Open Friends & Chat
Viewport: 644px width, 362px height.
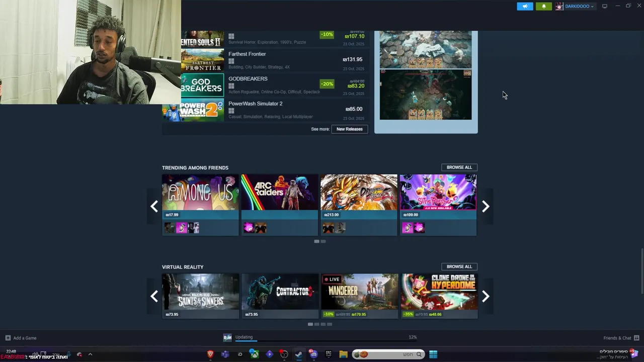tap(621, 338)
